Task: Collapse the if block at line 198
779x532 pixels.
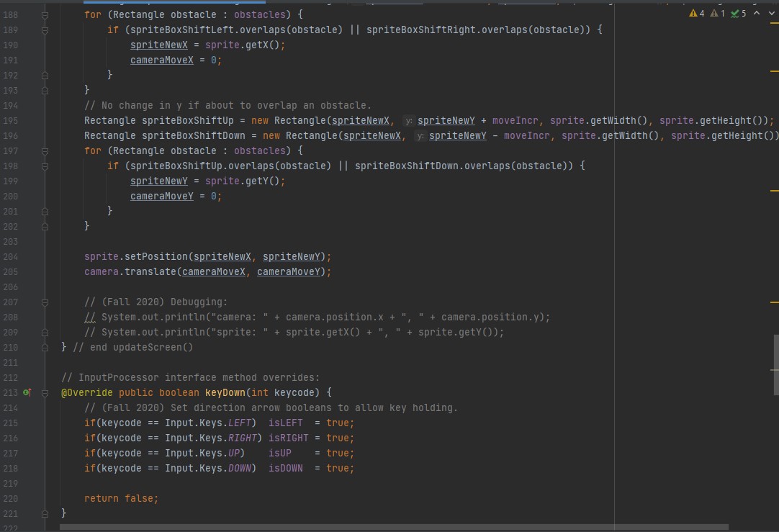Action: click(44, 166)
